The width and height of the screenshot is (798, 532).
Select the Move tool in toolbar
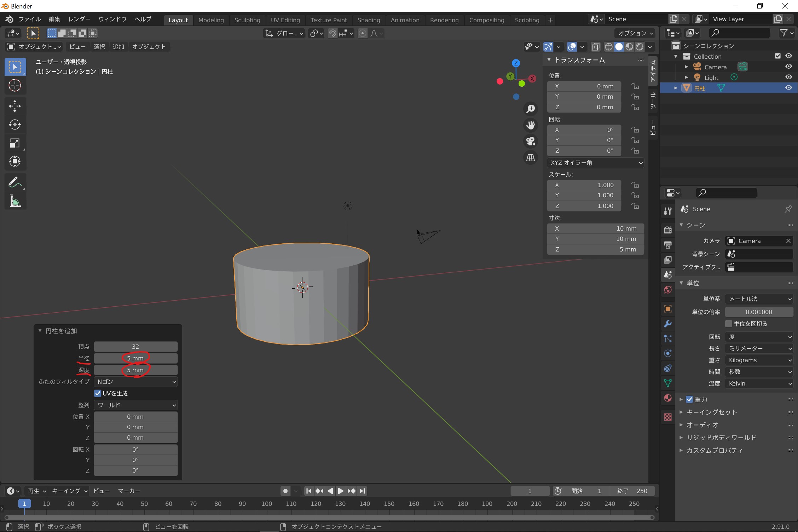pos(15,106)
